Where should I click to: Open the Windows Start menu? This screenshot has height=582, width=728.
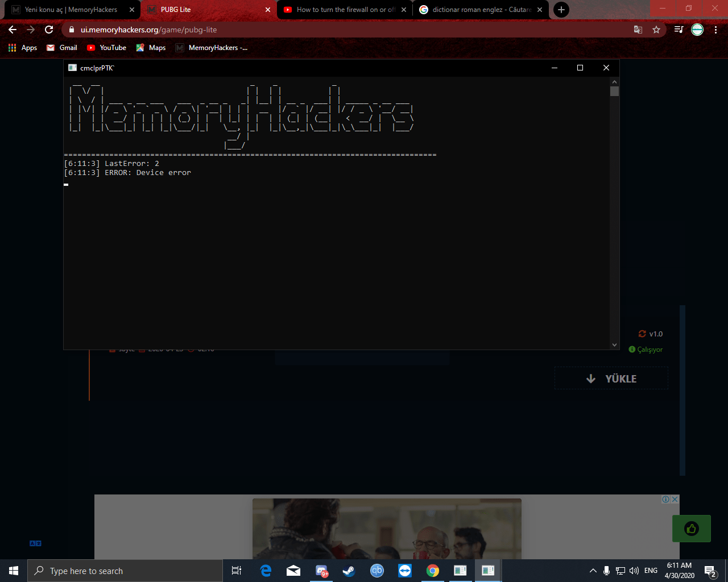14,571
